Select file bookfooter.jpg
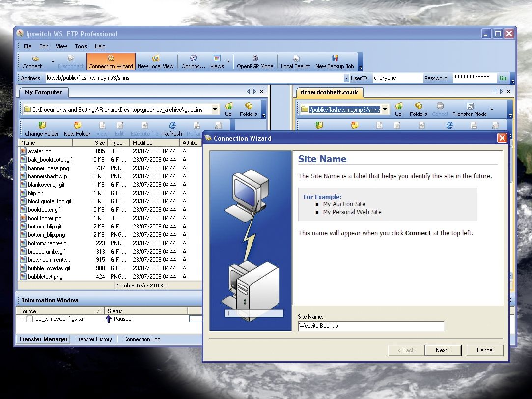The width and height of the screenshot is (532, 399). pos(45,218)
